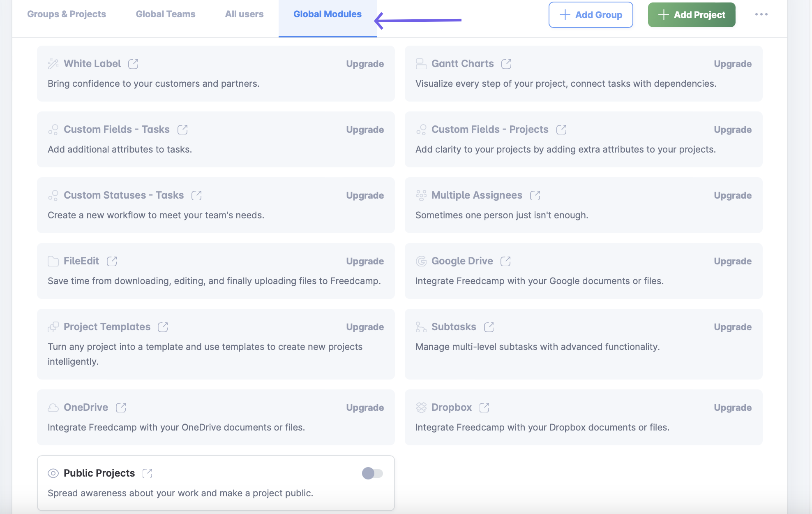The height and width of the screenshot is (514, 812).
Task: Open Custom Fields - Tasks info link icon
Action: [182, 130]
